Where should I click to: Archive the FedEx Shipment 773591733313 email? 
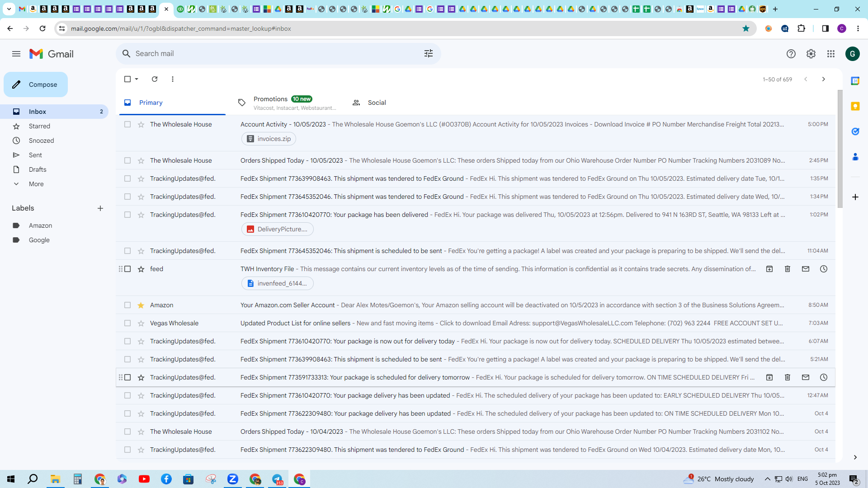coord(769,377)
